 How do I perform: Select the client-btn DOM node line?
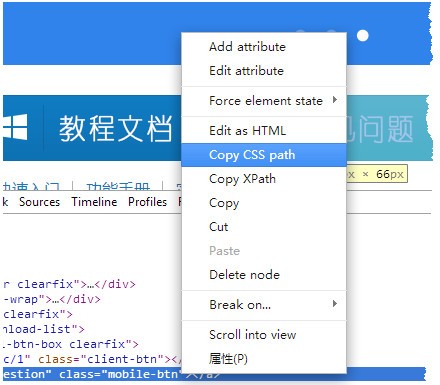click(x=92, y=359)
